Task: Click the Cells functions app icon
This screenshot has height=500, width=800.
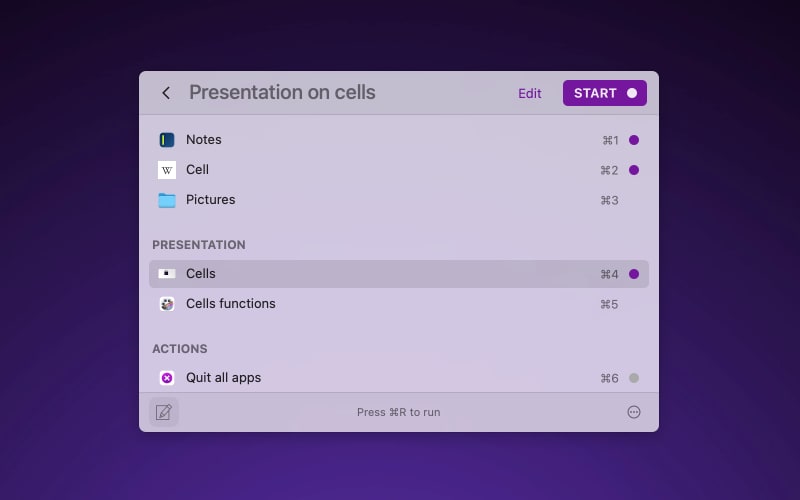Action: pyautogui.click(x=167, y=304)
